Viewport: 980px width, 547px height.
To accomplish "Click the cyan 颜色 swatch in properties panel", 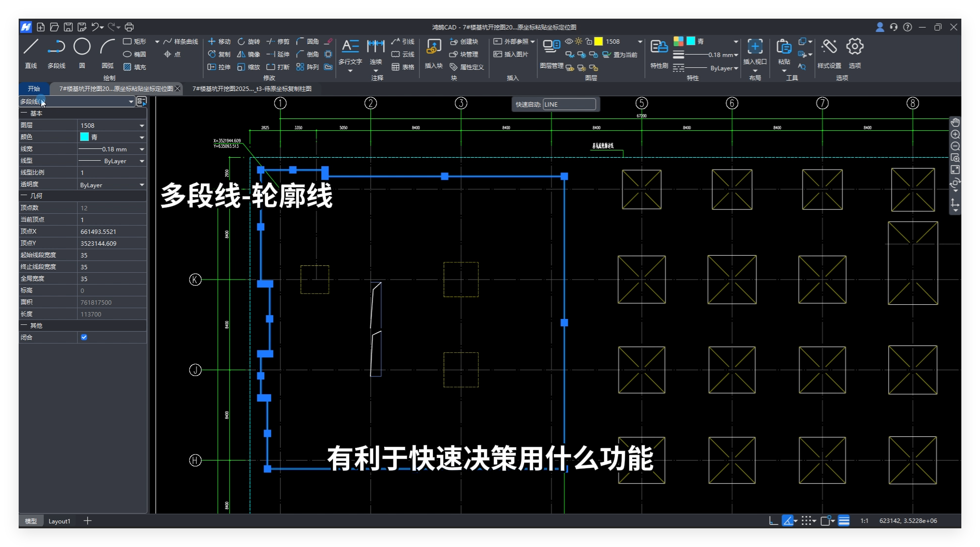I will tap(84, 137).
